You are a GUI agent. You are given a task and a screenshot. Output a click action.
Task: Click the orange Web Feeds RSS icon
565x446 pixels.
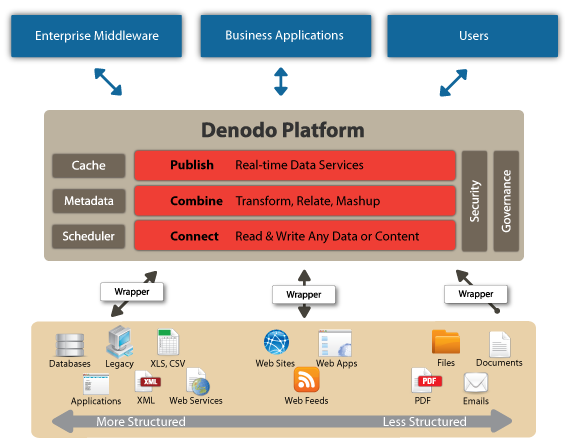306,380
